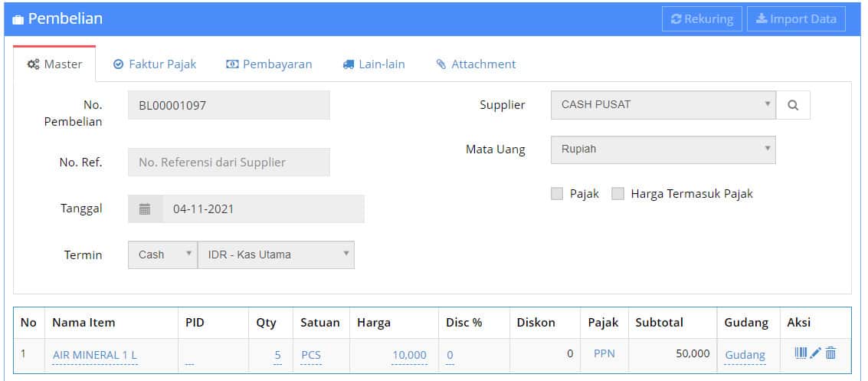The image size is (868, 381).
Task: Click the AIR MINERAL 1 L item link
Action: point(95,355)
